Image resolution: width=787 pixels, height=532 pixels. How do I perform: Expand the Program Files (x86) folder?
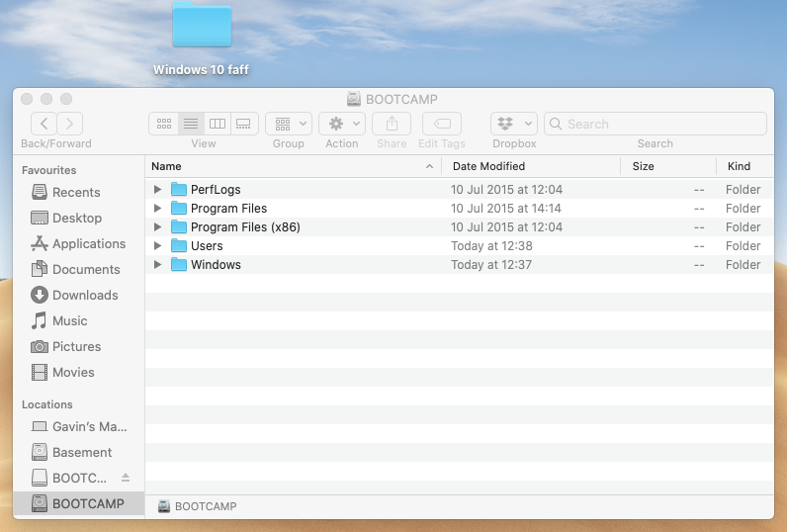(157, 226)
